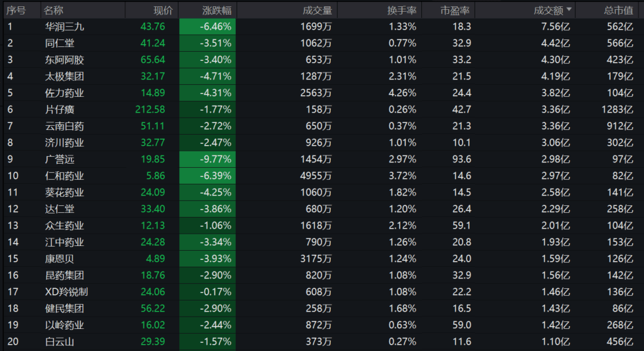
Task: Select stock 仁和药业
Action: point(64,175)
